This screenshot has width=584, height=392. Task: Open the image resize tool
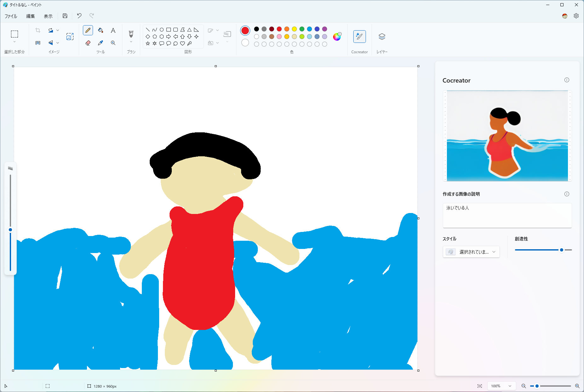70,36
